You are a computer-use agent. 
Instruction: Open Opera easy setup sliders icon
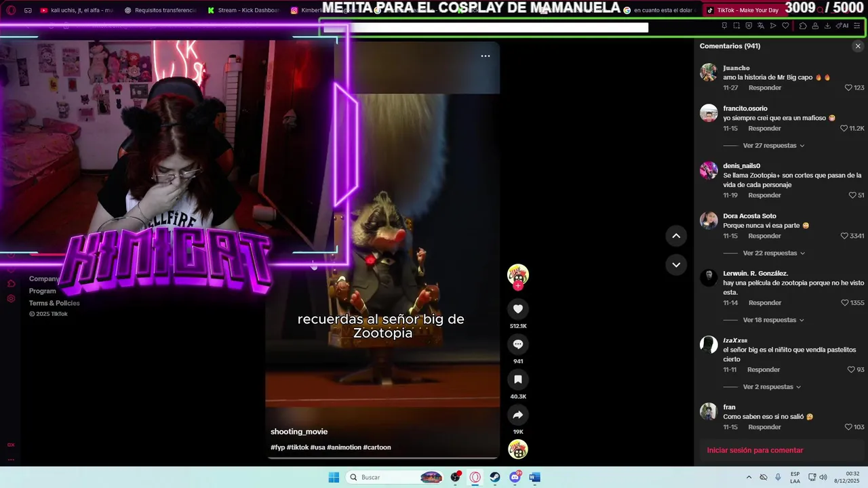click(x=857, y=26)
